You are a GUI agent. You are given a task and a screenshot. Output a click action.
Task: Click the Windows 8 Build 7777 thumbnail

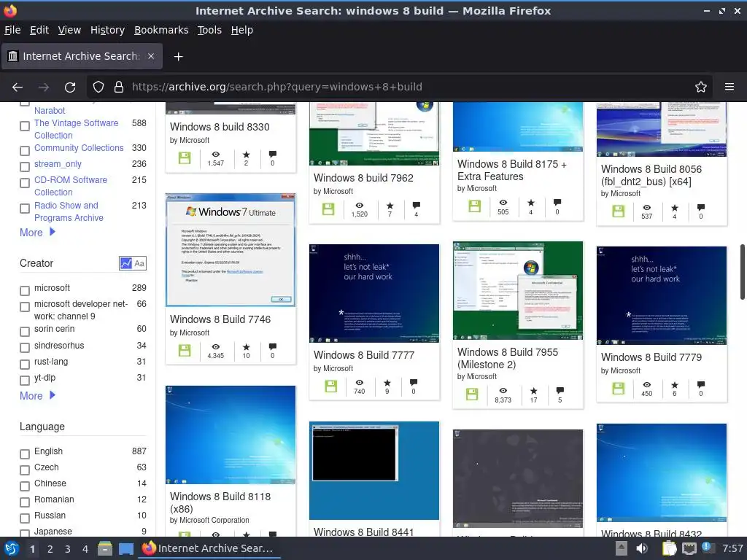(374, 293)
